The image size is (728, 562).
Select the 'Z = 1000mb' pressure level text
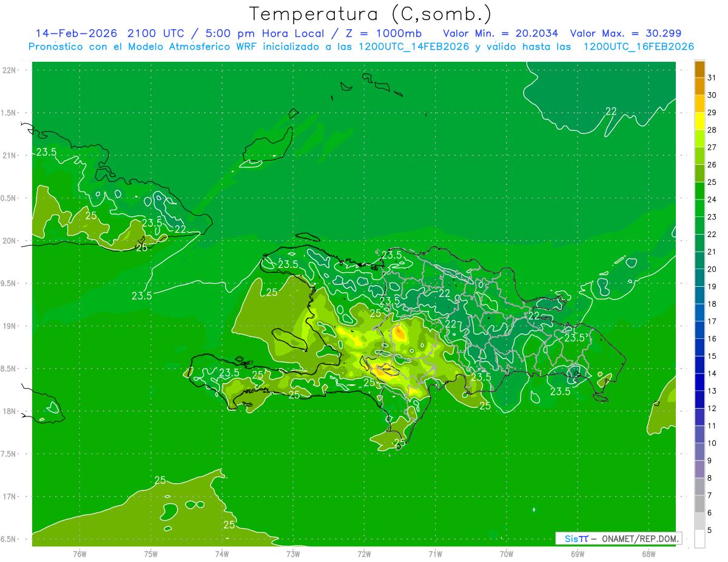tap(383, 33)
